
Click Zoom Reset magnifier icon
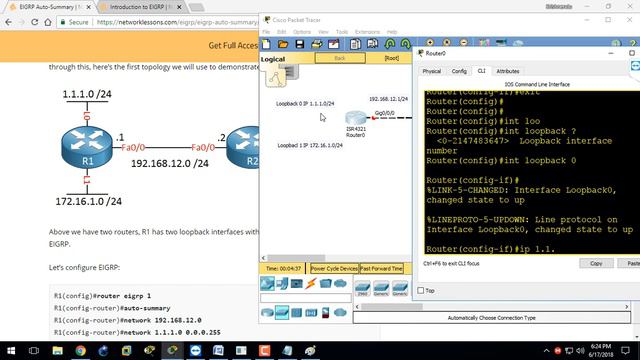(447, 42)
